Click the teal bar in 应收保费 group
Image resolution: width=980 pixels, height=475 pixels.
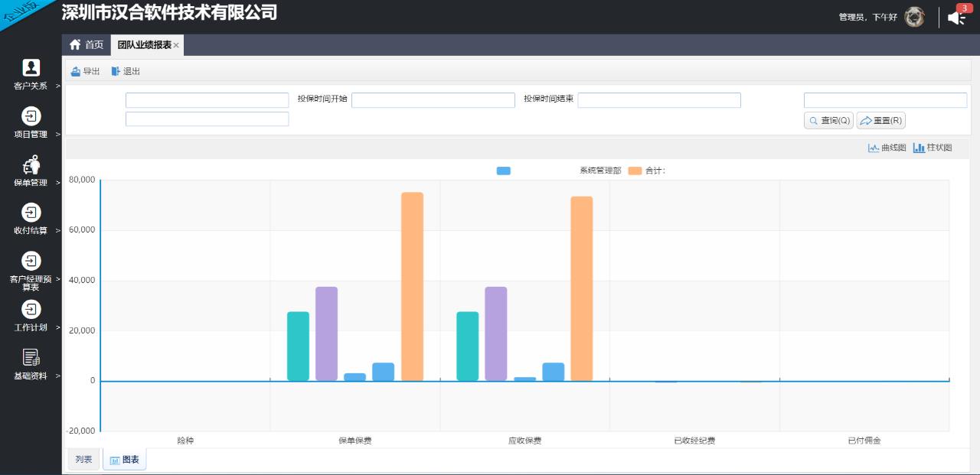pyautogui.click(x=468, y=346)
